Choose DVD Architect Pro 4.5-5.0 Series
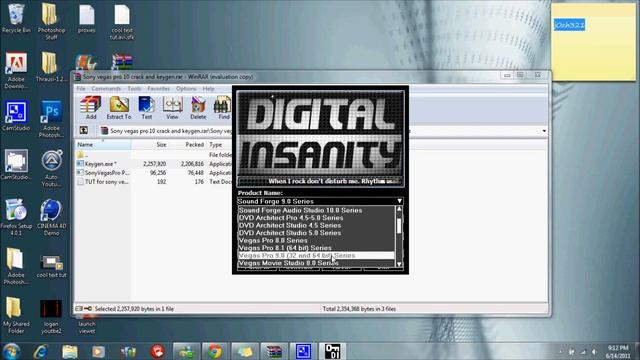Screen dimensions: 640x360 pyautogui.click(x=316, y=218)
